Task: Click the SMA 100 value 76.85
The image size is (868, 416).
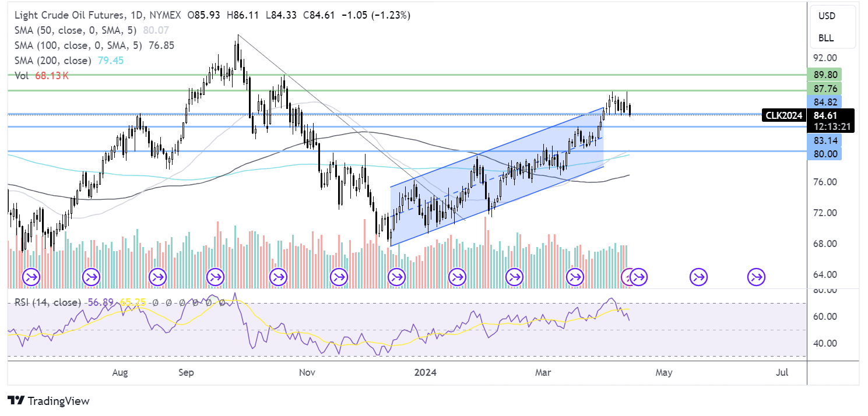Action: click(161, 45)
